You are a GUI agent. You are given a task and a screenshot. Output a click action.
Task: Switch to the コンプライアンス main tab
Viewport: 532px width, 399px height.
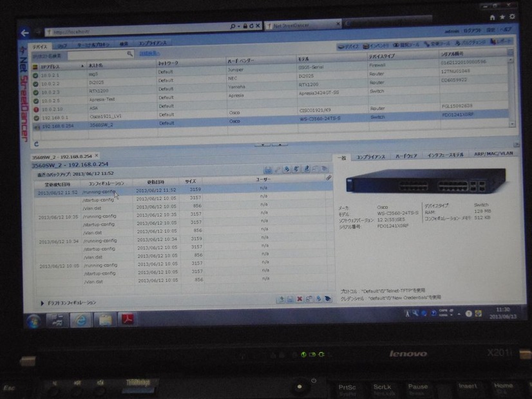(153, 43)
